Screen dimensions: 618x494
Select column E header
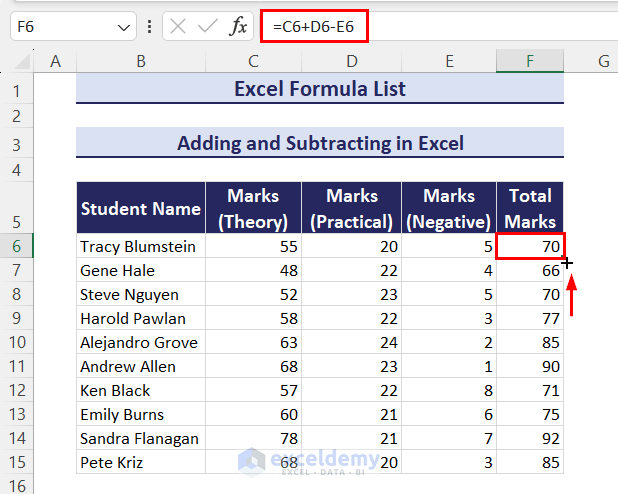[449, 61]
